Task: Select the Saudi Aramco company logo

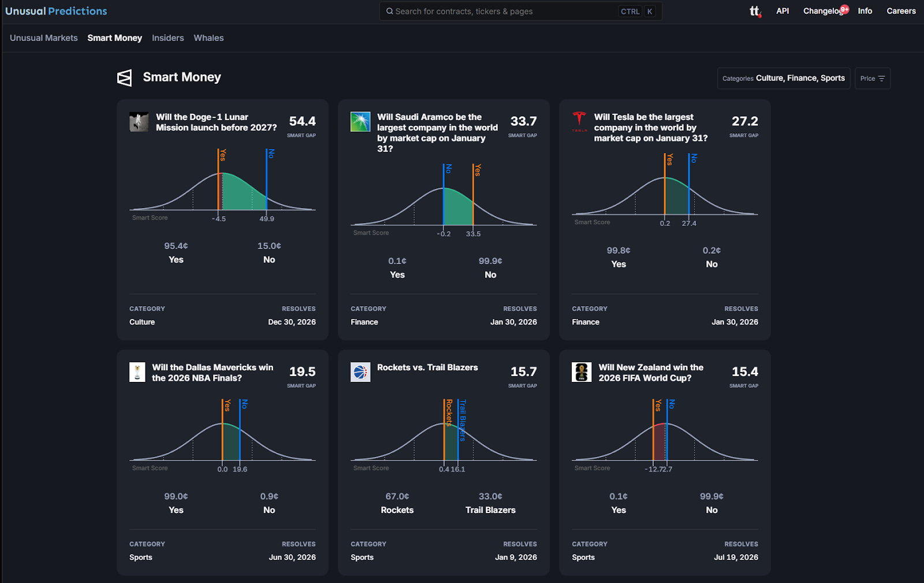Action: click(x=360, y=122)
